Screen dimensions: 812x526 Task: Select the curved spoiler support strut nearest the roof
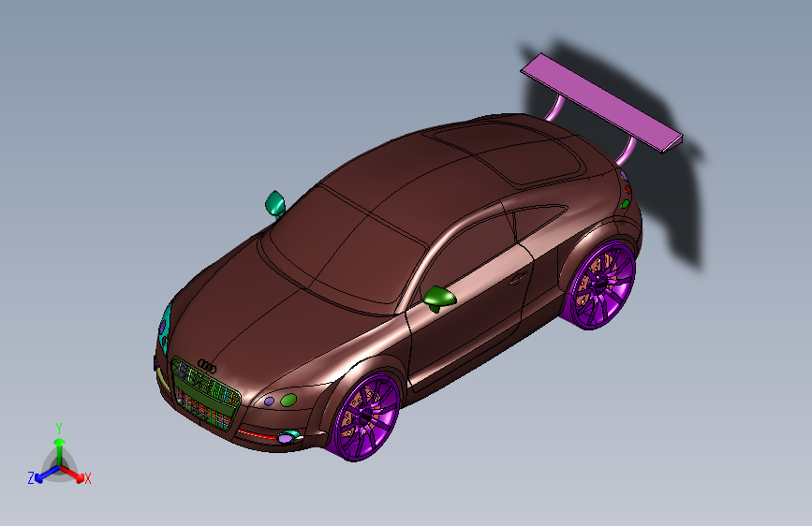pyautogui.click(x=555, y=109)
